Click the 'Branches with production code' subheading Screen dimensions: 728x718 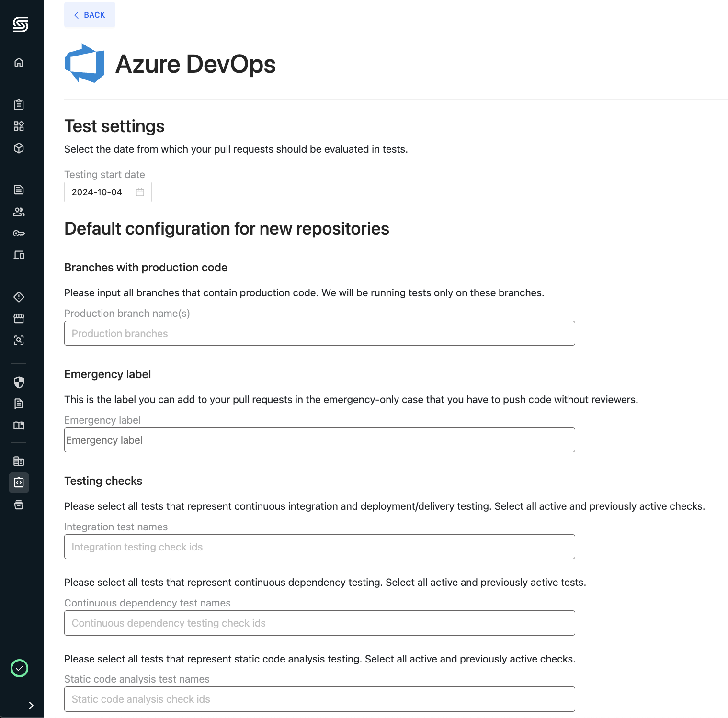[x=146, y=268]
